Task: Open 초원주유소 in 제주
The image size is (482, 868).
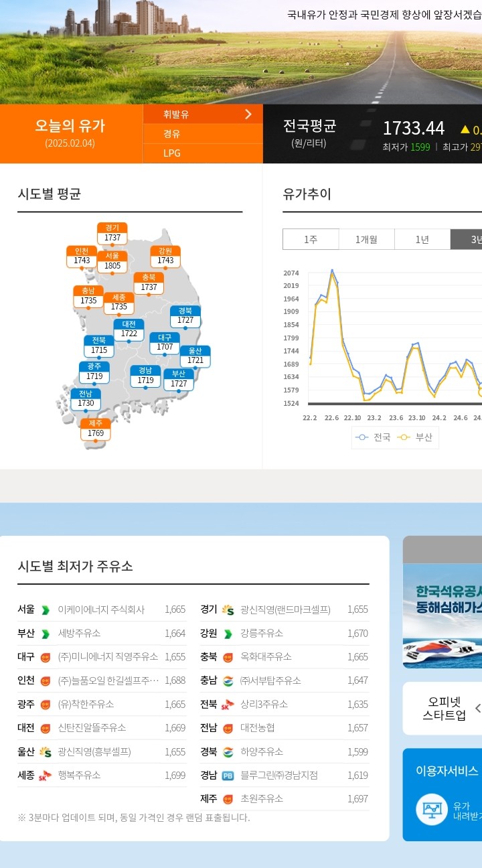Action: click(262, 798)
